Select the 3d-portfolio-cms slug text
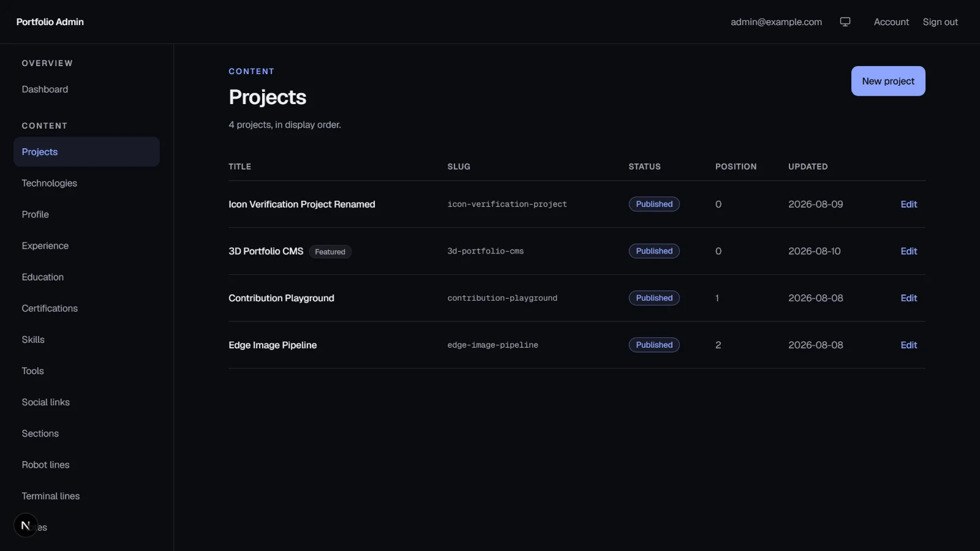980x551 pixels. click(486, 251)
